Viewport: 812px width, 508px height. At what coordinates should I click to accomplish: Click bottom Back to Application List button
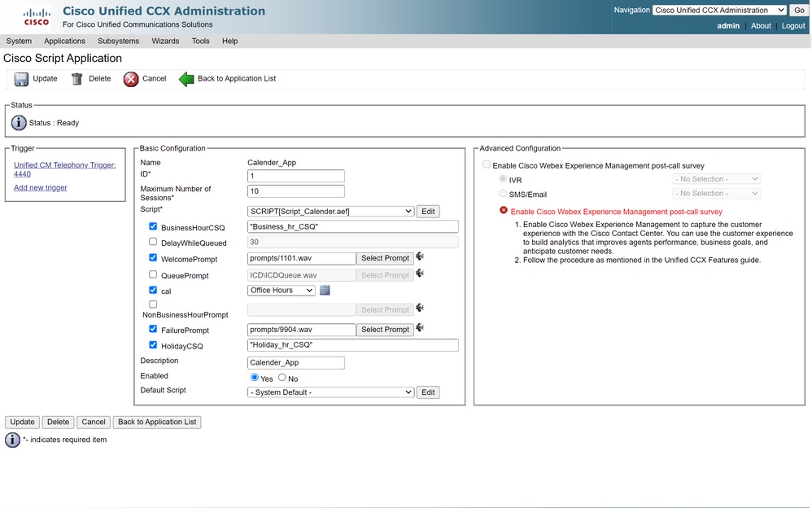tap(157, 422)
